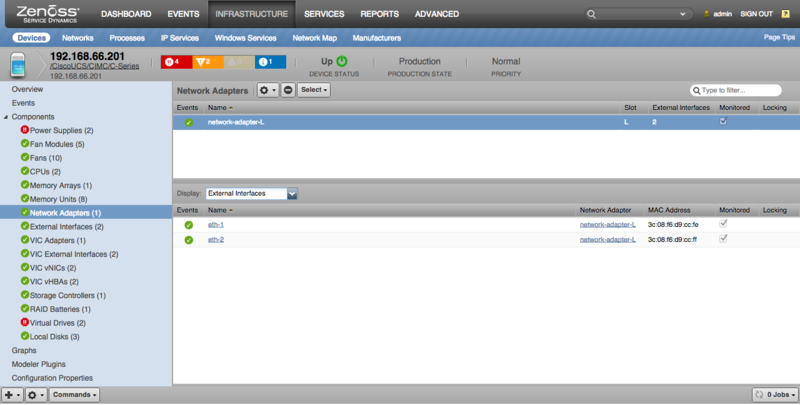Select VIC Adapters (1) component

pos(58,240)
